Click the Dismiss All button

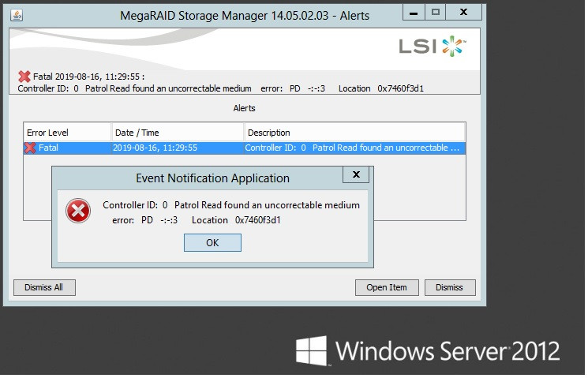(45, 288)
